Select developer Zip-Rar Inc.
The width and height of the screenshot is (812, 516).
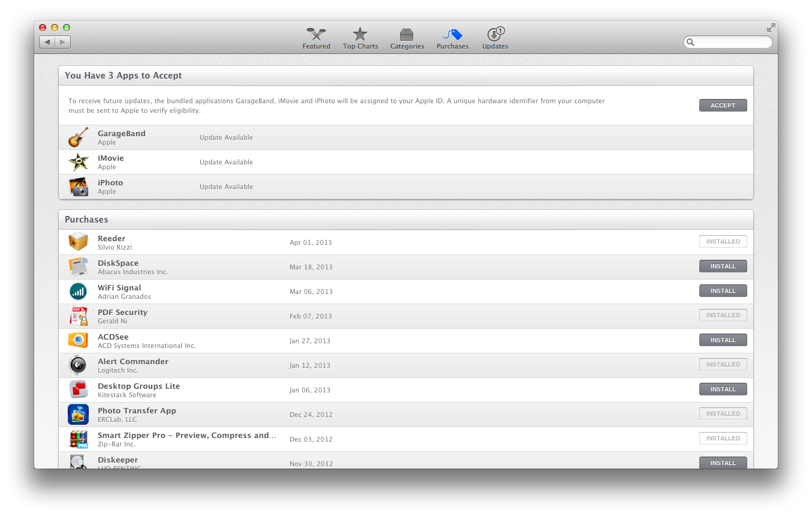point(117,444)
